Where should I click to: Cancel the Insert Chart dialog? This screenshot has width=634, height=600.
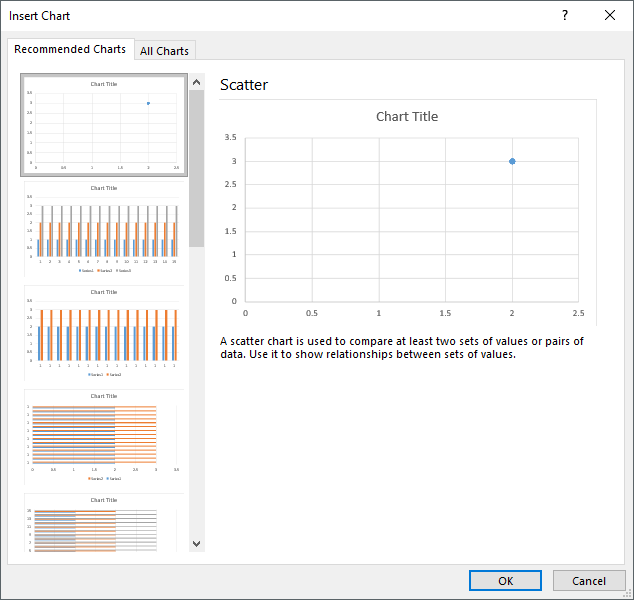589,581
